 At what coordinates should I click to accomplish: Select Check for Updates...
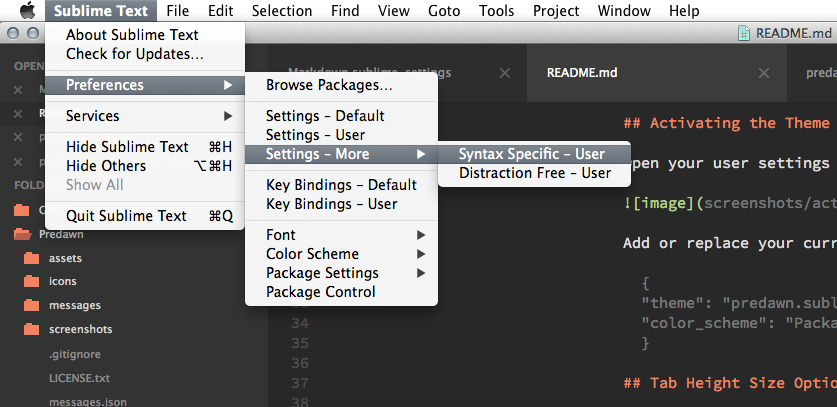(x=145, y=54)
